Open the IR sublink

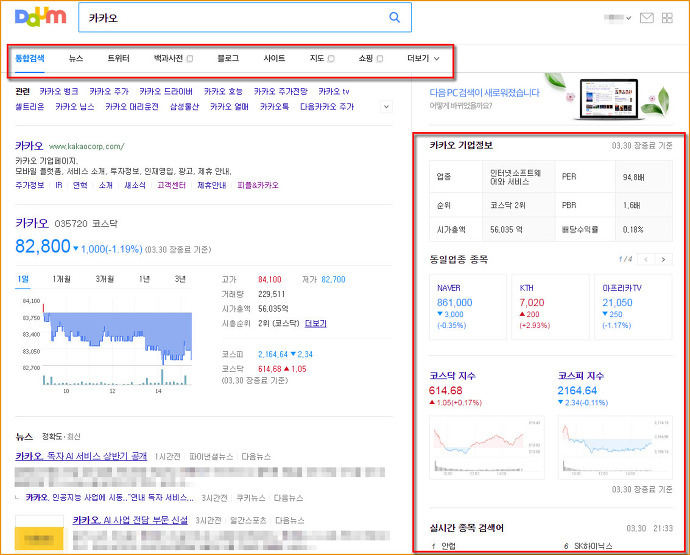(x=59, y=185)
